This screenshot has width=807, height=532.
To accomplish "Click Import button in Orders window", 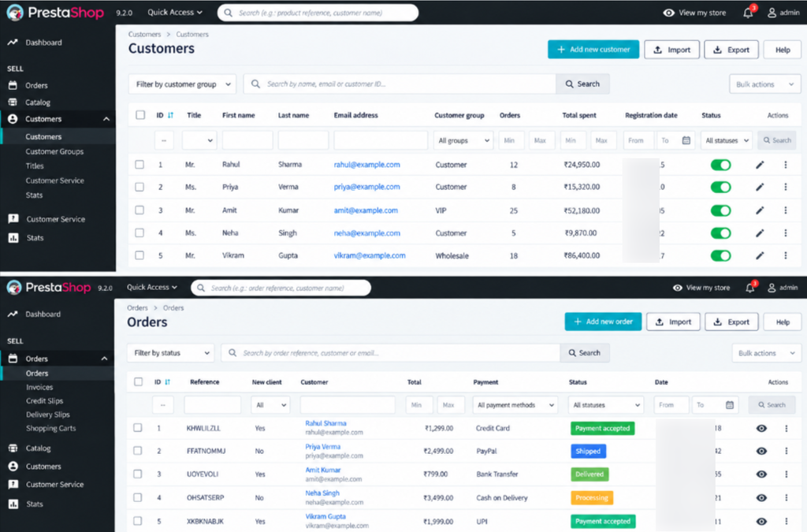I will pyautogui.click(x=673, y=322).
